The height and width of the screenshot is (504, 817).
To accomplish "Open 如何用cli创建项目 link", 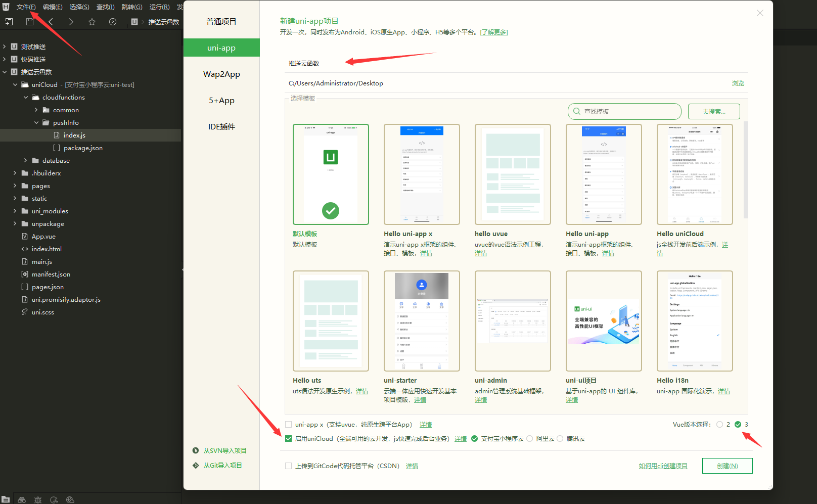I will pyautogui.click(x=663, y=466).
